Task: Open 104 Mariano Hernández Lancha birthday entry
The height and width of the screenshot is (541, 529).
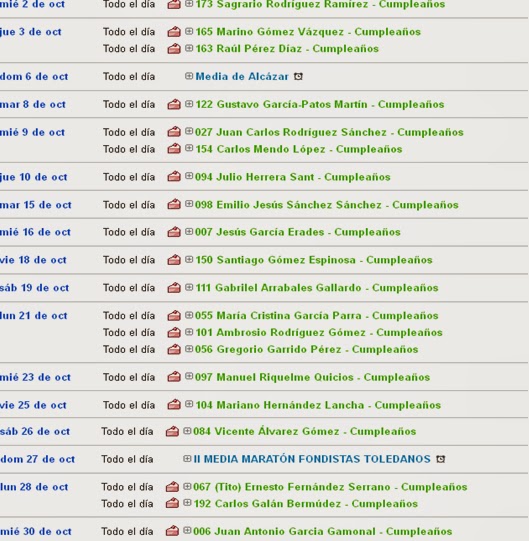Action: pyautogui.click(x=318, y=405)
